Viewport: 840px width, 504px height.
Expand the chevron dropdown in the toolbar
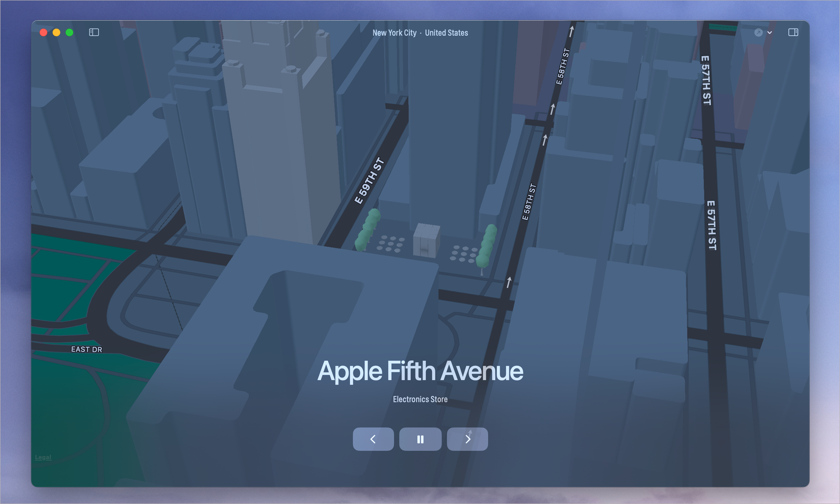click(770, 33)
